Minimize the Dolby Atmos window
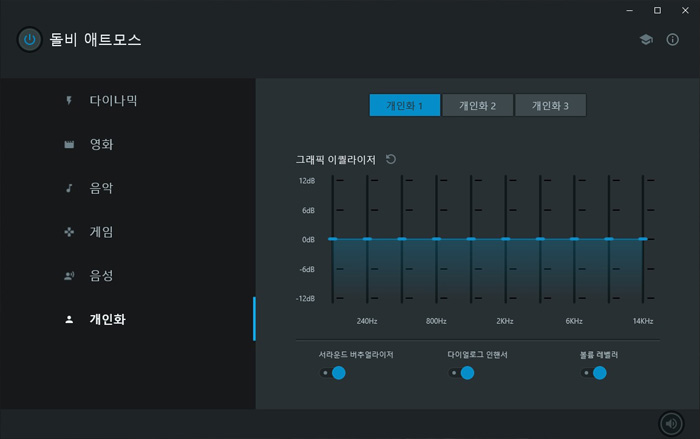Image resolution: width=700 pixels, height=439 pixels. pyautogui.click(x=629, y=10)
